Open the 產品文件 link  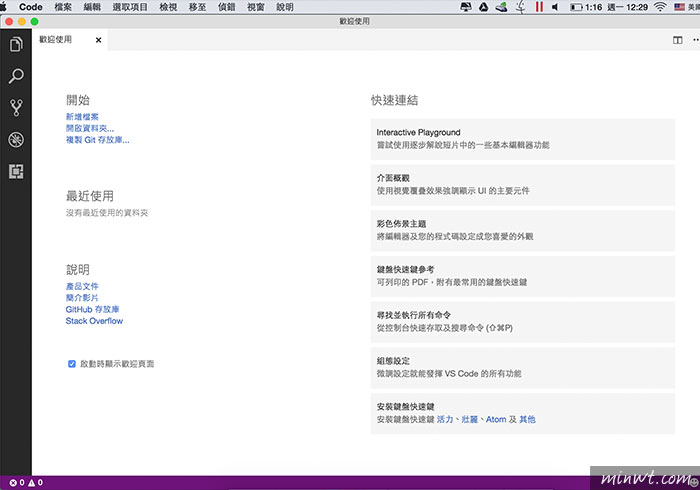[x=82, y=287]
